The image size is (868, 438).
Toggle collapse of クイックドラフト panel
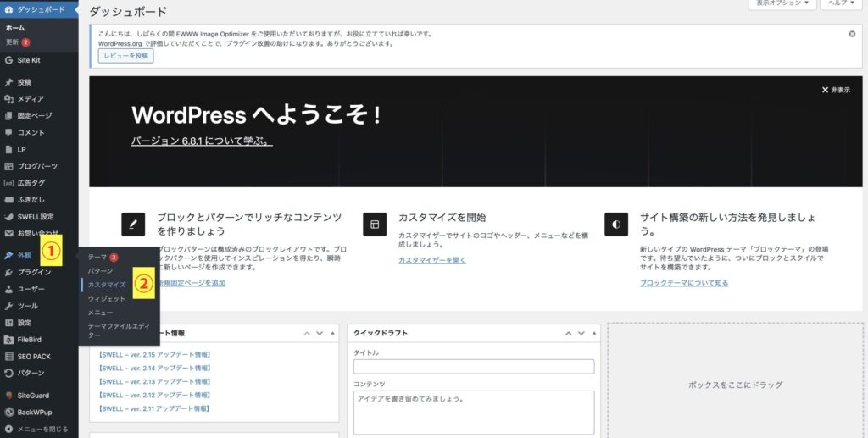(x=594, y=334)
